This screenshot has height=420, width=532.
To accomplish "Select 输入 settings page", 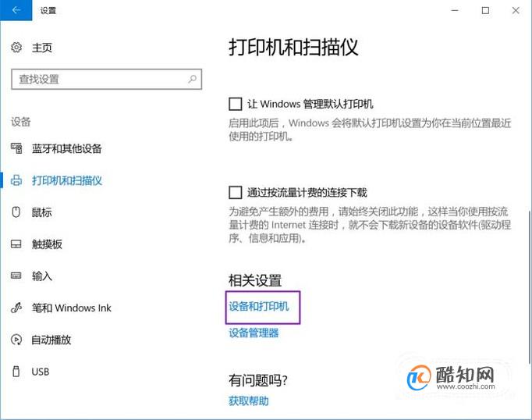I will (42, 276).
